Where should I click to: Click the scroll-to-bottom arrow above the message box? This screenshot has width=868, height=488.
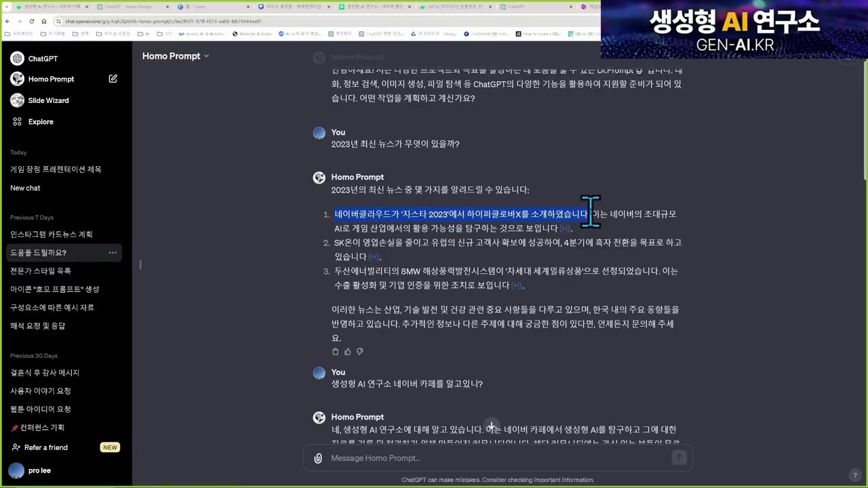coord(492,426)
